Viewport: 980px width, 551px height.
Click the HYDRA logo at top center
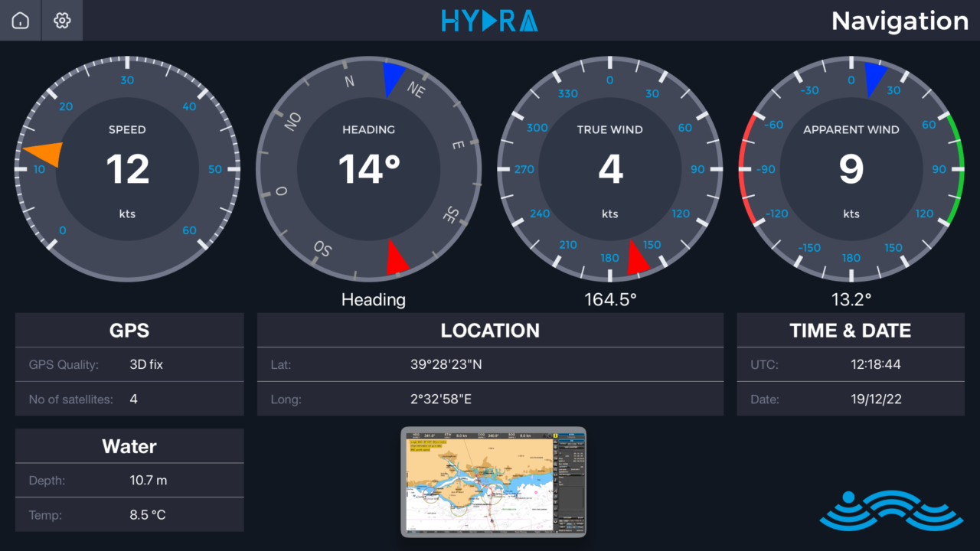coord(489,21)
